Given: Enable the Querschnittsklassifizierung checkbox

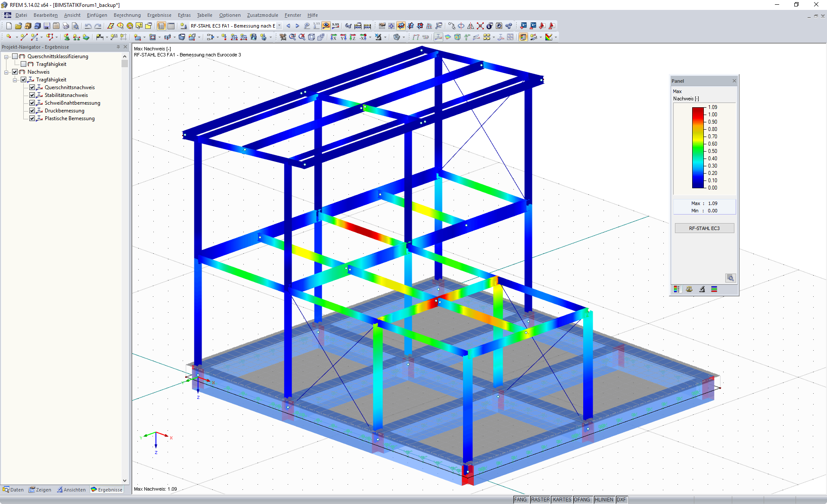Looking at the screenshot, I should (15, 56).
